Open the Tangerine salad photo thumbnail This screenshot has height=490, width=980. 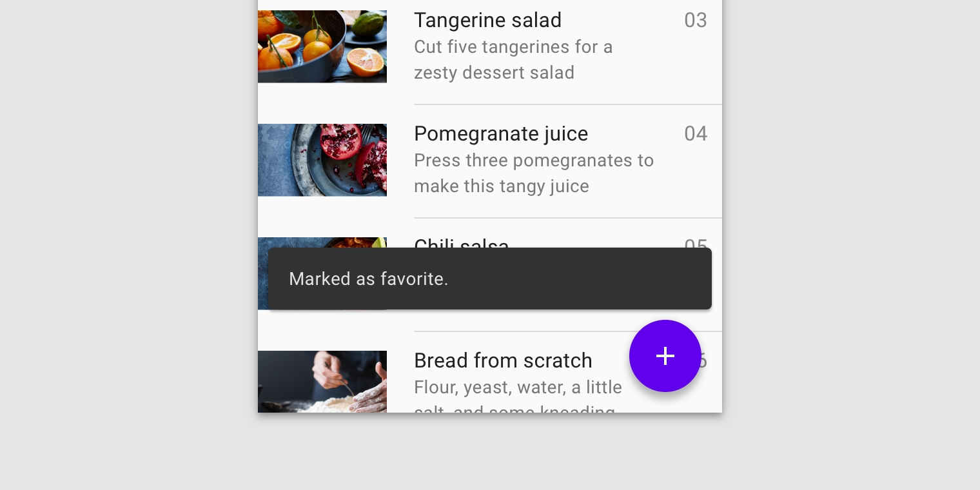pyautogui.click(x=322, y=46)
